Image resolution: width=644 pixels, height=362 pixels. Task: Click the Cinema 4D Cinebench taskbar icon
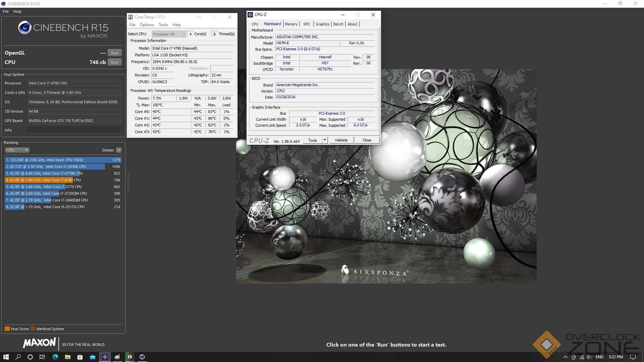142,357
